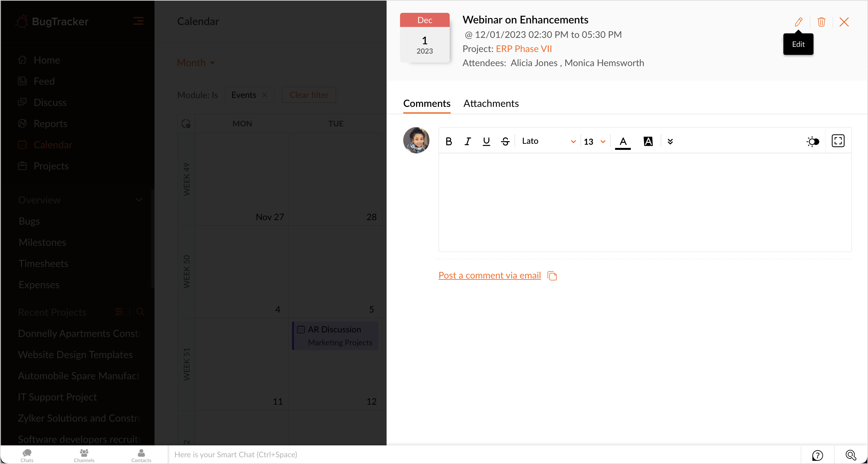The height and width of the screenshot is (464, 868).
Task: Open text background color picker
Action: point(648,141)
